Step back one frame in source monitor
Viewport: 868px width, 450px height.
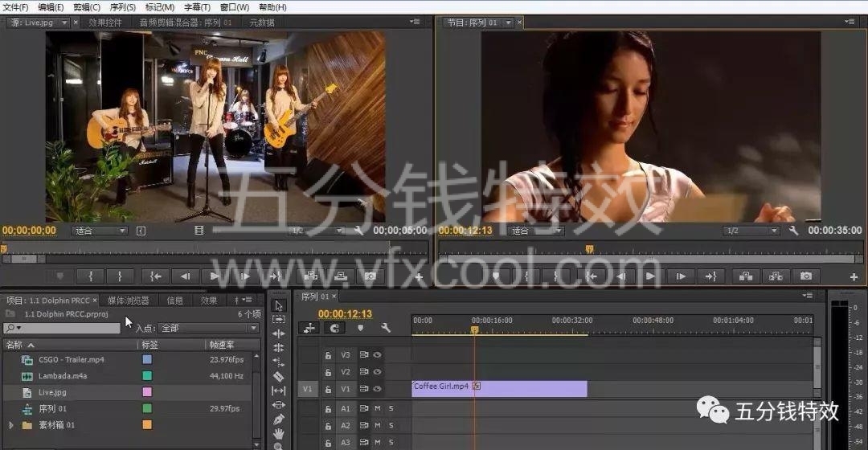pyautogui.click(x=185, y=276)
